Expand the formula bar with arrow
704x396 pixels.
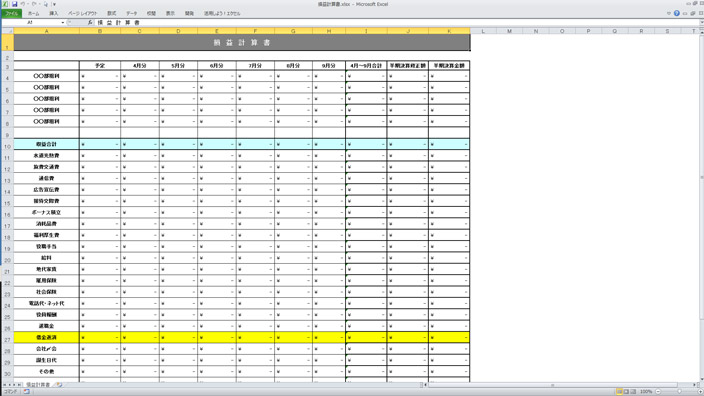(701, 22)
